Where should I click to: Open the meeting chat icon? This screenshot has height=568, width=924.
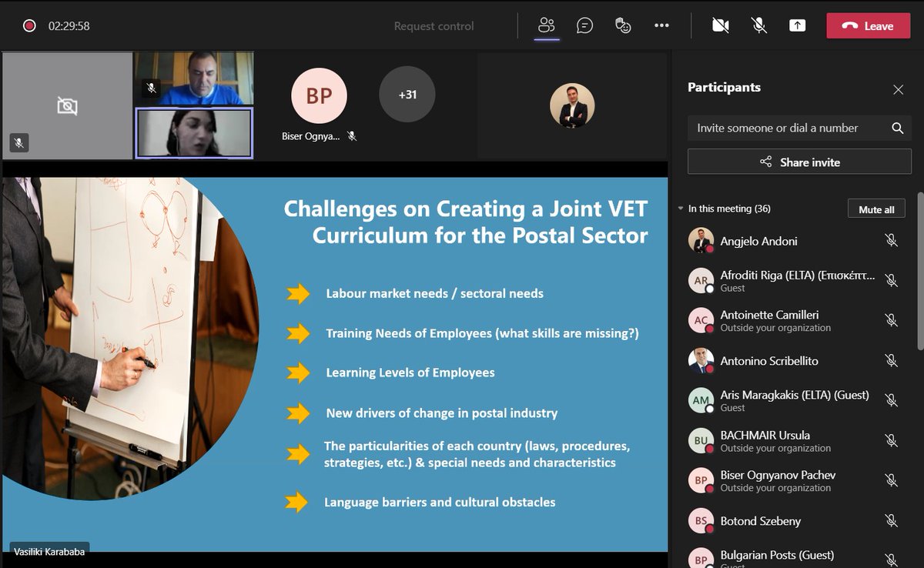click(585, 25)
